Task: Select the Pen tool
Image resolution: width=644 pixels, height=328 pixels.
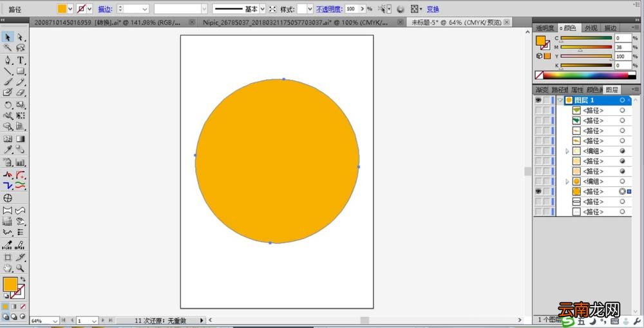Action: [x=7, y=61]
